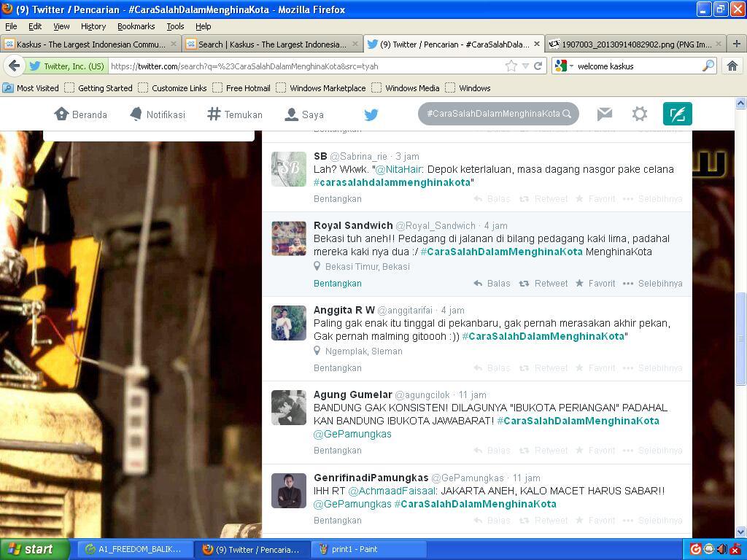The width and height of the screenshot is (747, 560).
Task: Click the search magnifier in Twitter search box
Action: click(x=567, y=114)
